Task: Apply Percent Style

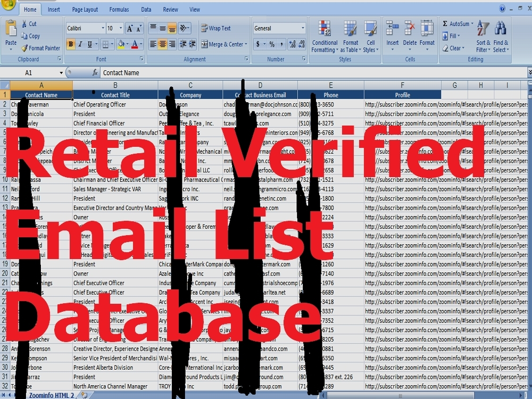Action: (x=272, y=44)
